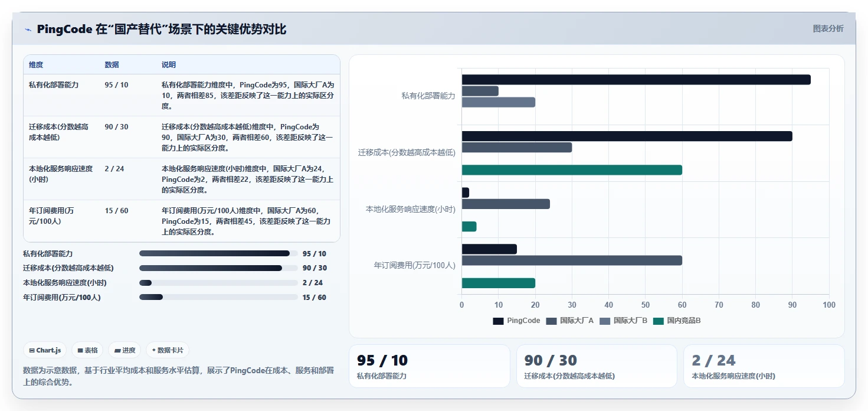Screen dimensions: 868x411
Task: Toggle the PingCode legend item
Action: point(516,321)
